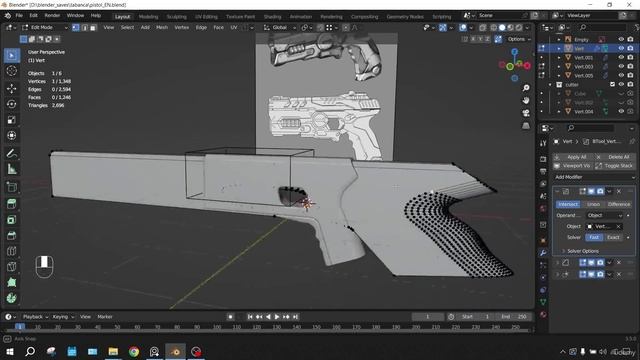Open the viewport Options dropdown
Screen dimensions: 640x360
518,39
